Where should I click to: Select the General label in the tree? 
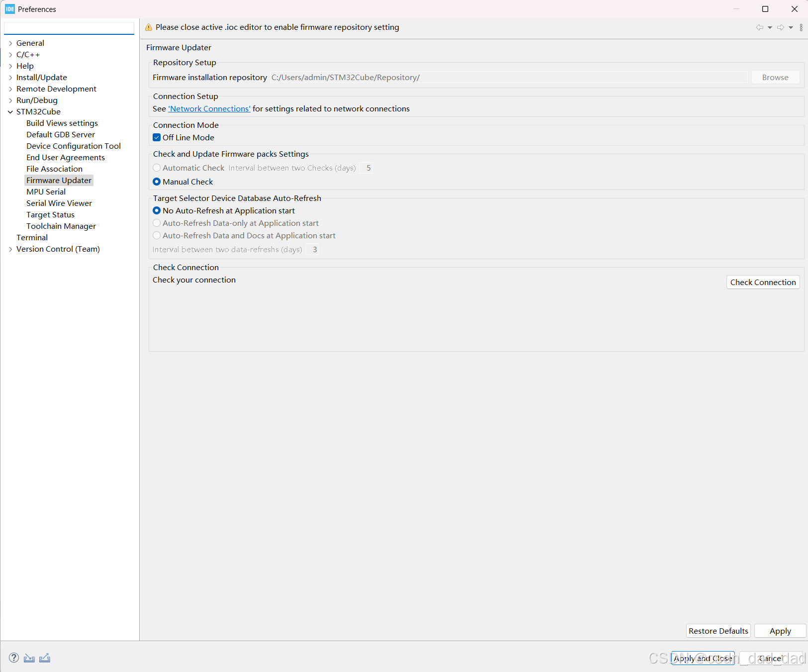click(30, 43)
